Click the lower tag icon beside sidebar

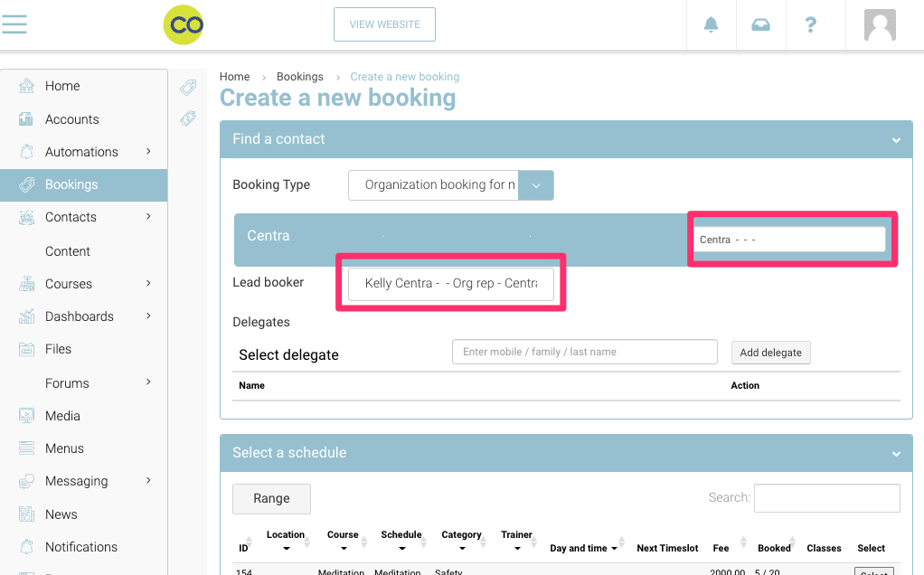tap(188, 118)
